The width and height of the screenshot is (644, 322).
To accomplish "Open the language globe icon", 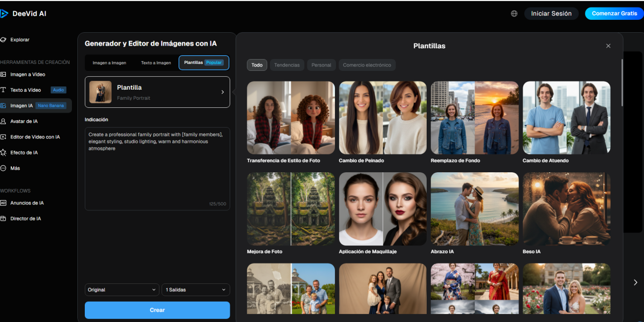I will pos(514,13).
